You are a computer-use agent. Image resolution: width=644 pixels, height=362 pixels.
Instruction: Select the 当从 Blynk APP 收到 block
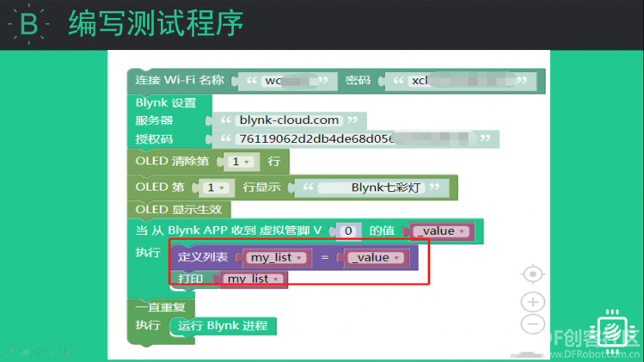tap(229, 230)
